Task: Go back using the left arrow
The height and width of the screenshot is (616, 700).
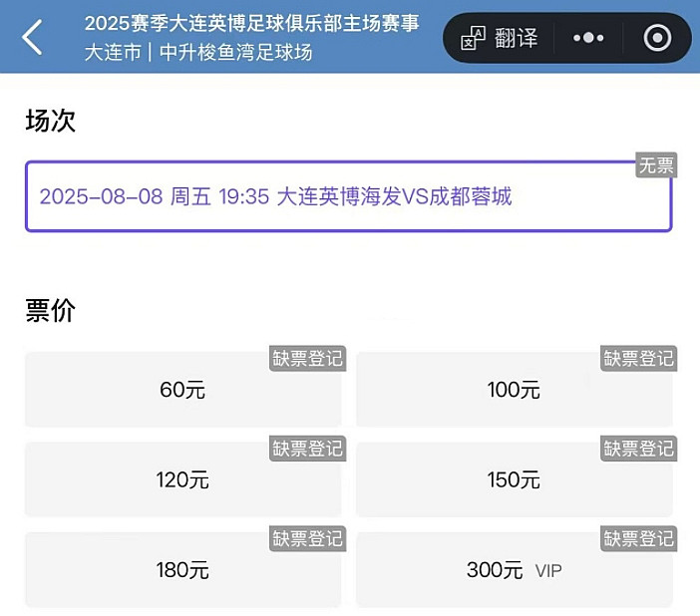Action: [32, 37]
